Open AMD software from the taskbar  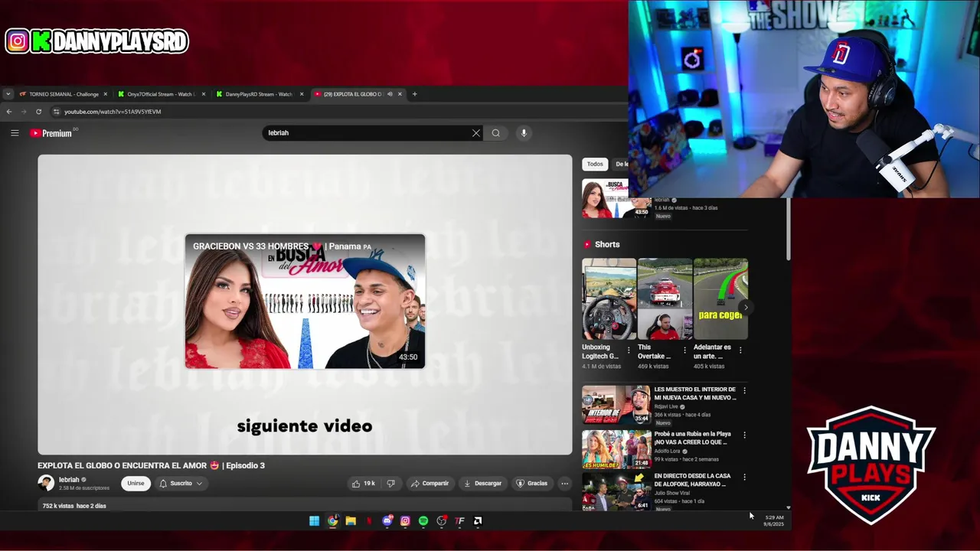click(x=478, y=521)
